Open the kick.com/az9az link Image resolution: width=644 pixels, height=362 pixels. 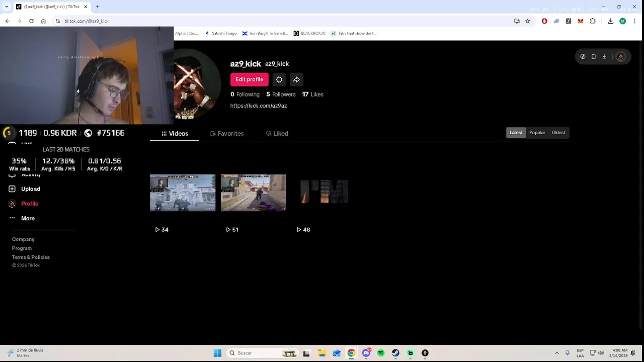tap(259, 106)
